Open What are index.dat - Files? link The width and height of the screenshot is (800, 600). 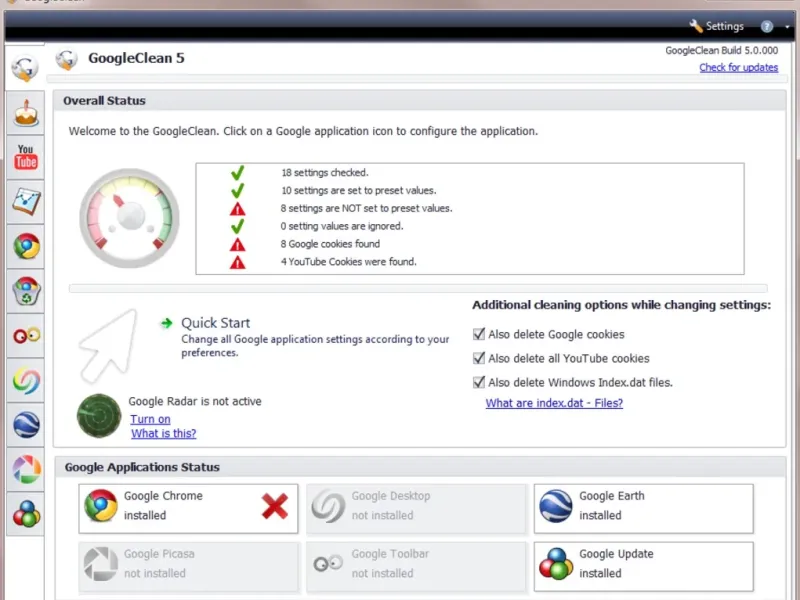point(554,403)
